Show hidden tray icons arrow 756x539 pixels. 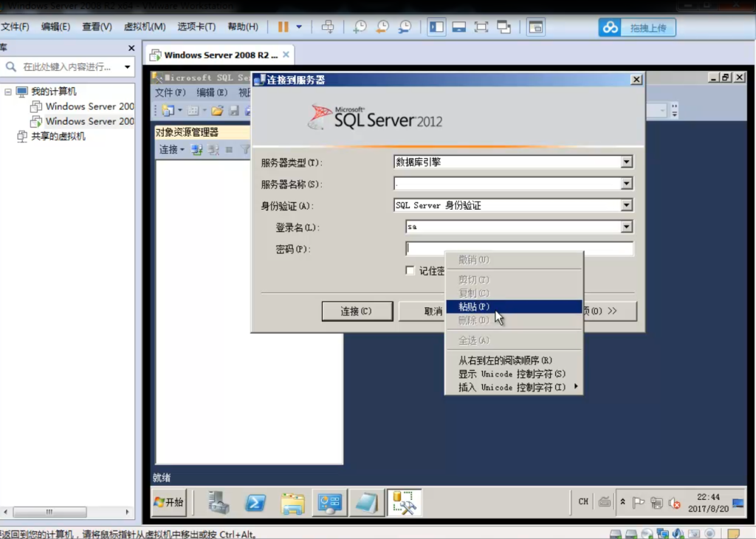click(x=622, y=502)
